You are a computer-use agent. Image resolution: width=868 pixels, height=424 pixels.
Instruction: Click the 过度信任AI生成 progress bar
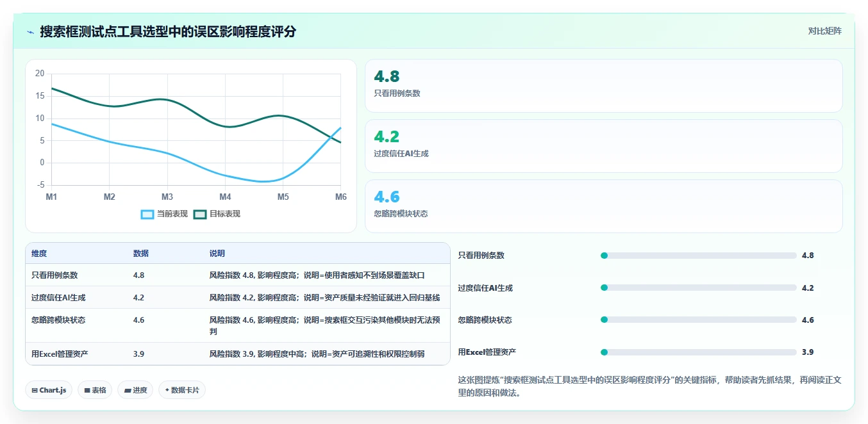point(698,288)
